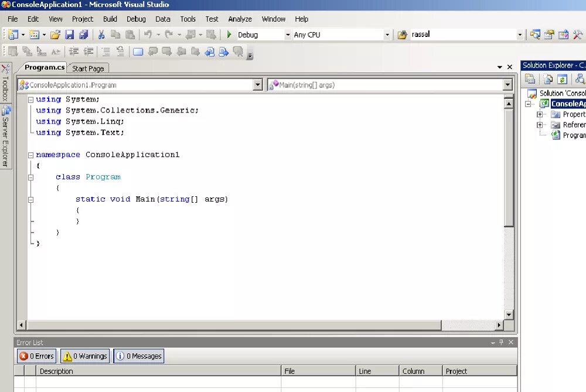Select the Program.cs document tab
This screenshot has height=392, width=586.
tap(45, 67)
